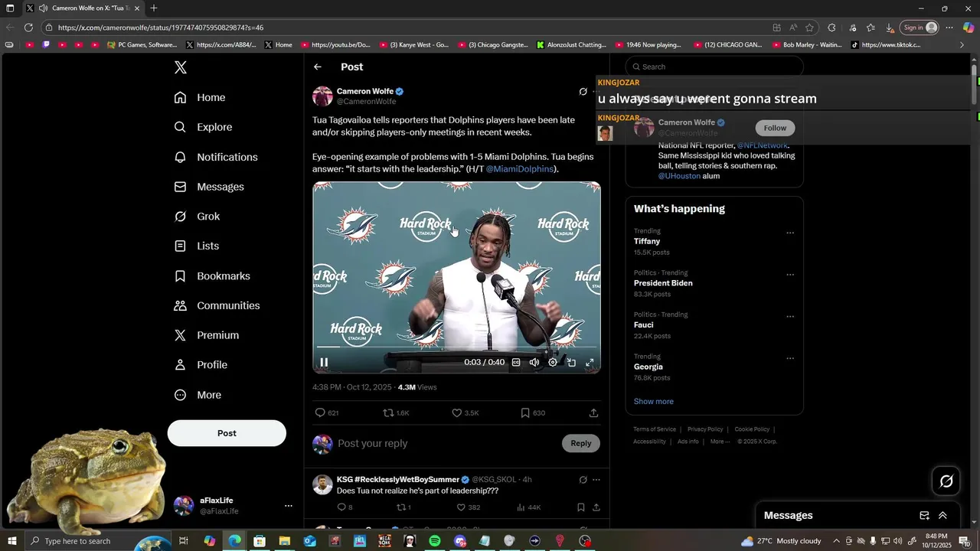Image resolution: width=980 pixels, height=551 pixels.
Task: Open the video settings gear
Action: click(x=553, y=363)
